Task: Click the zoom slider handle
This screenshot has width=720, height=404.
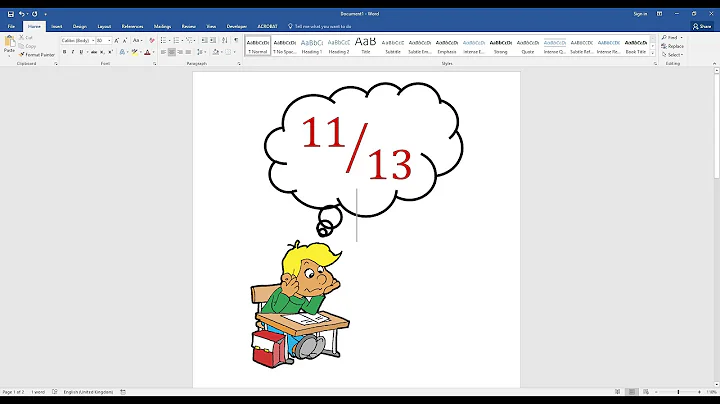Action: [678, 392]
